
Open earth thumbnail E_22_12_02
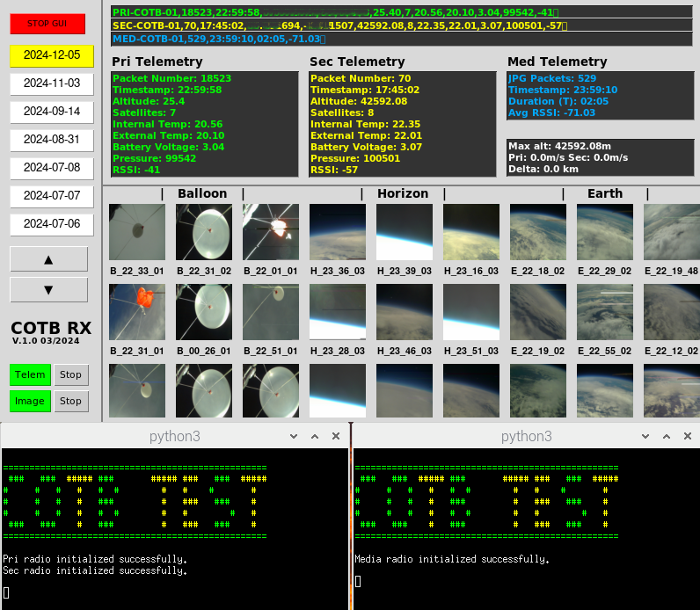pos(672,312)
